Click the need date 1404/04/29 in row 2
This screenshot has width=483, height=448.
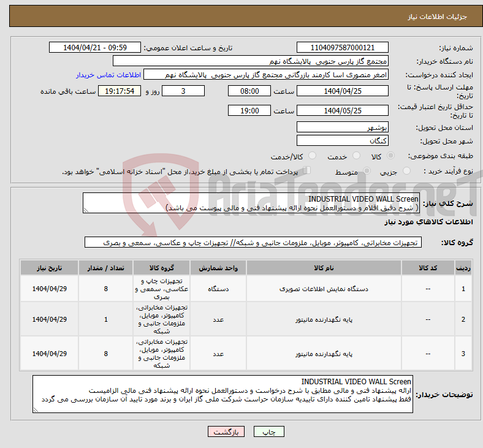pos(49,319)
